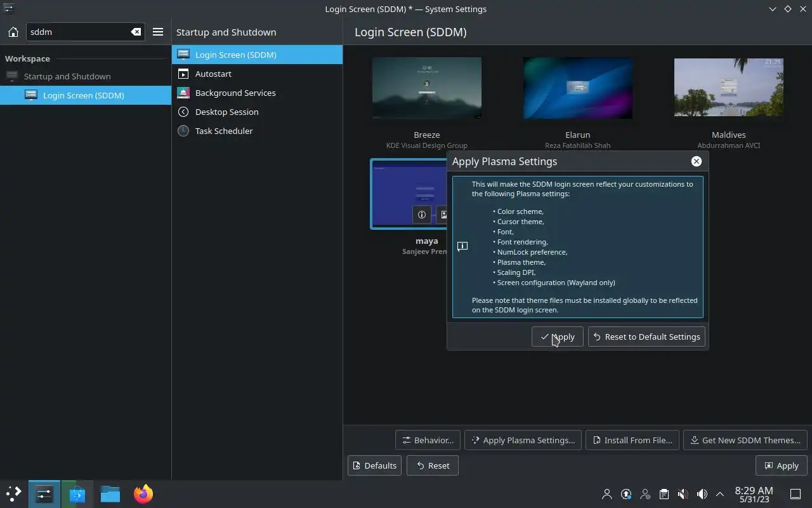Screen dimensions: 812x508
Task: Click the user-remove tray icon
Action: (645, 494)
